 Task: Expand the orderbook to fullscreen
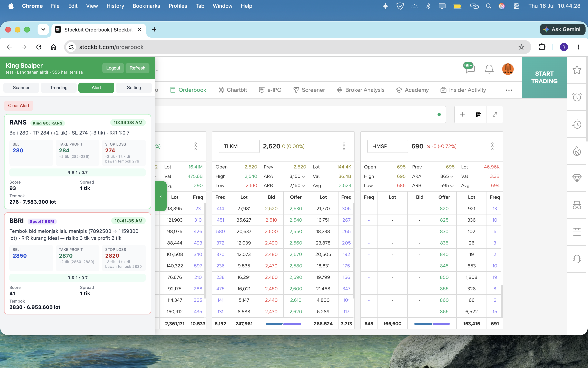pyautogui.click(x=495, y=114)
